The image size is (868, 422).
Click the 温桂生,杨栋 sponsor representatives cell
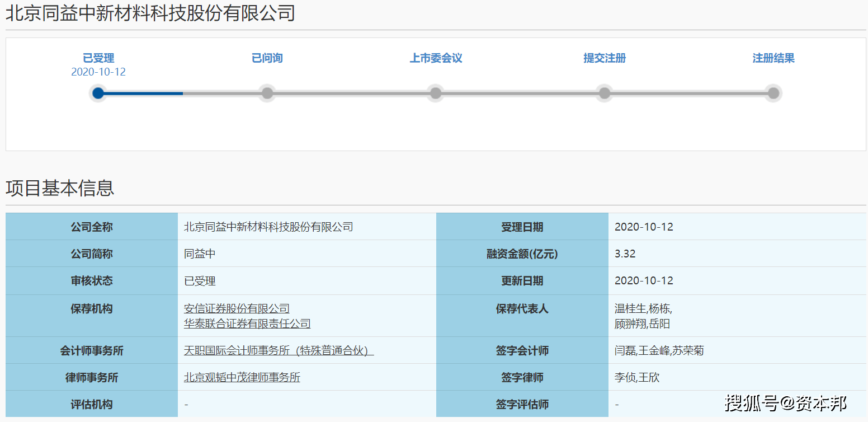click(643, 309)
